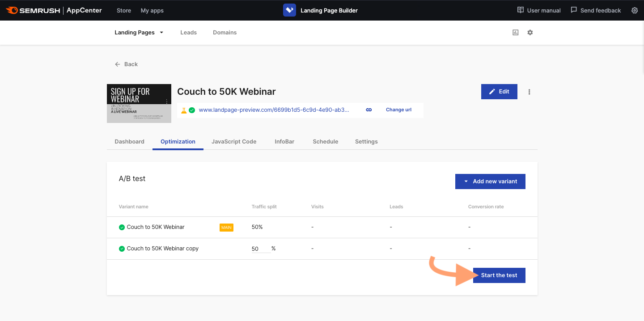Click the green status check beside Couch to 50K Webinar
Image resolution: width=644 pixels, height=321 pixels.
pos(122,227)
